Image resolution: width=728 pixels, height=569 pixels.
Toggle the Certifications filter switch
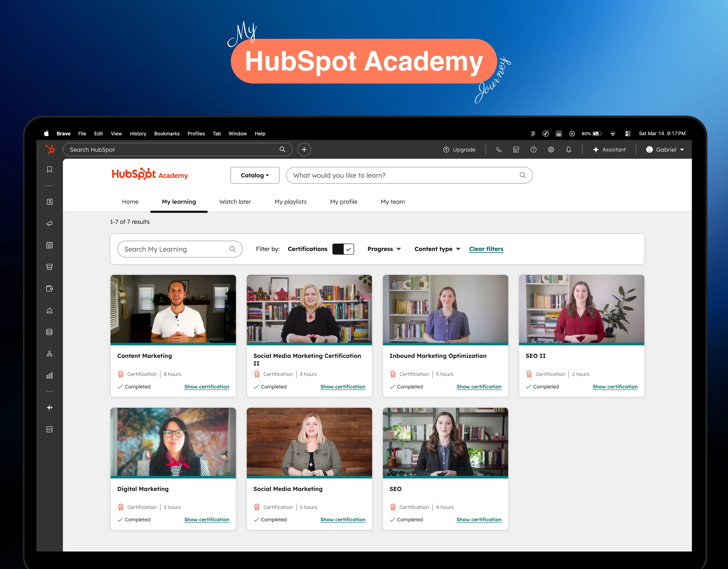[x=343, y=249]
